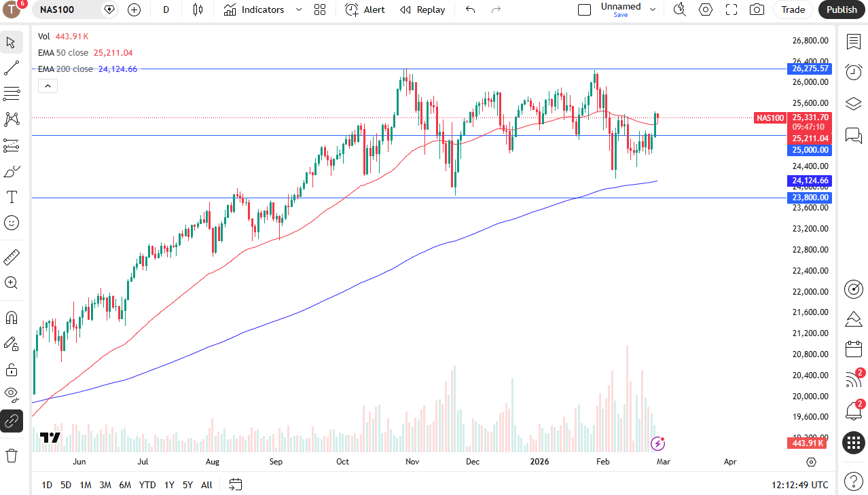This screenshot has height=495, width=868.
Task: Open the Fibonacci retracement tool group
Action: [11, 94]
